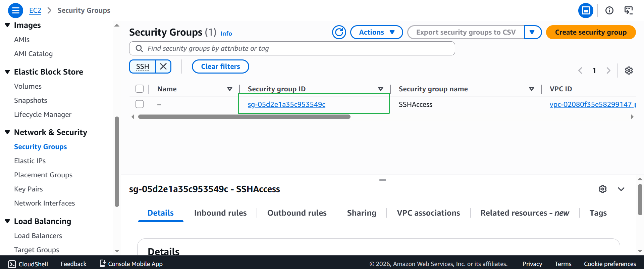Open detail panel preferences gear
Screen dimensions: 644x269
[x=603, y=189]
